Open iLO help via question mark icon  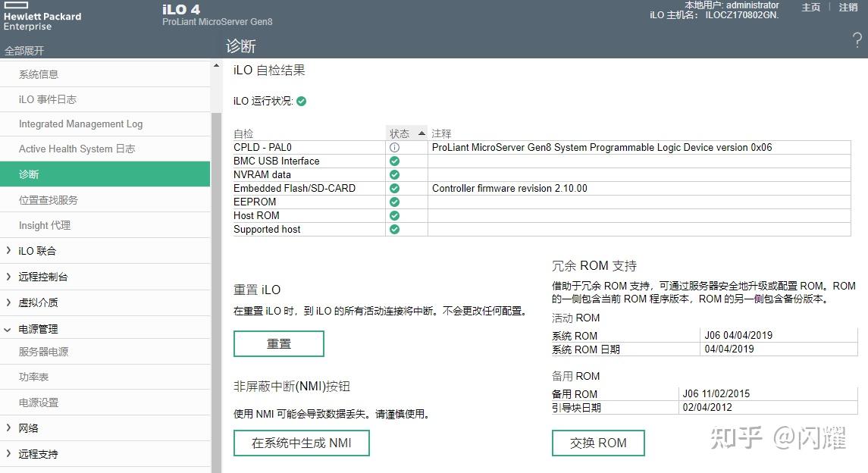(x=857, y=39)
